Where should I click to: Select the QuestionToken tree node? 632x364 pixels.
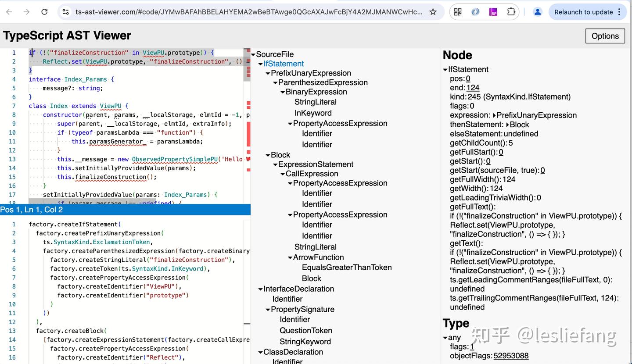306,331
